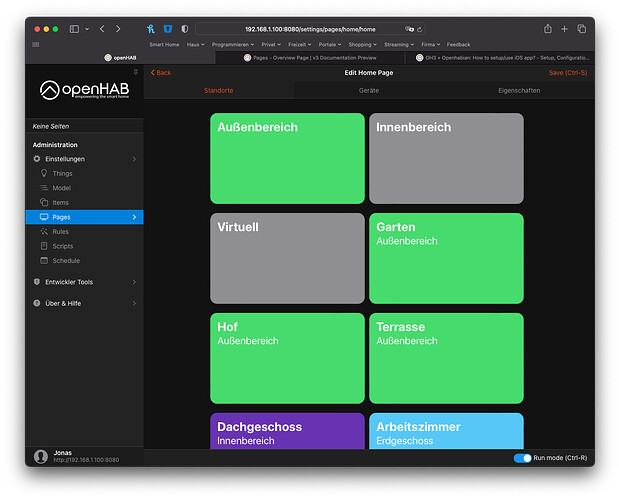The image size is (619, 500).
Task: Save the page with Save (Ctrl-S)
Action: tap(569, 73)
